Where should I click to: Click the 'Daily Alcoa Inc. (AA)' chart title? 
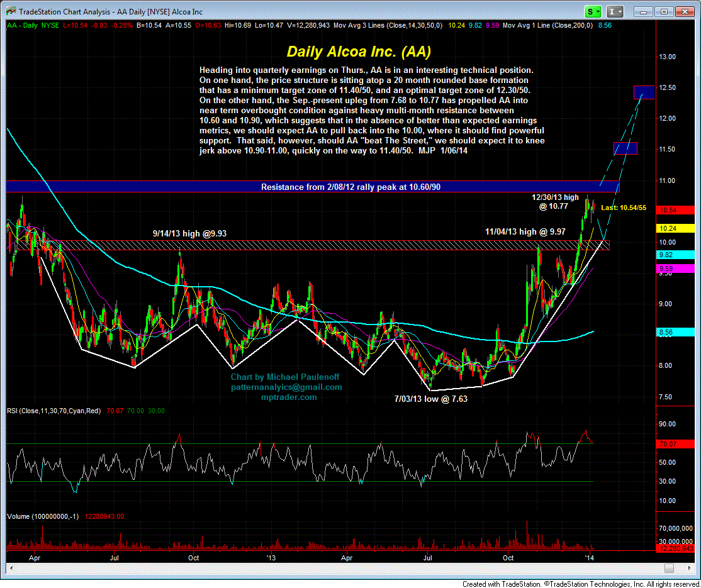[x=359, y=52]
